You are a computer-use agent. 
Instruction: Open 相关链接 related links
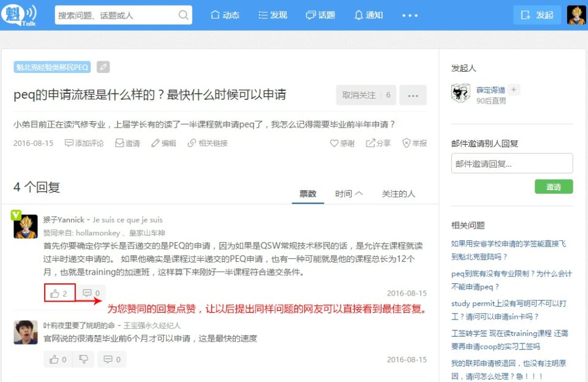208,143
